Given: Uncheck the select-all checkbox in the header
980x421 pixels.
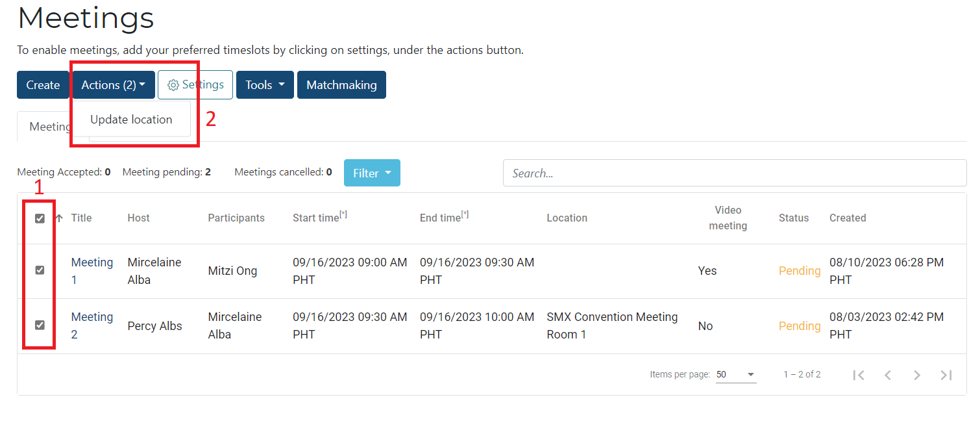Looking at the screenshot, I should [x=40, y=218].
